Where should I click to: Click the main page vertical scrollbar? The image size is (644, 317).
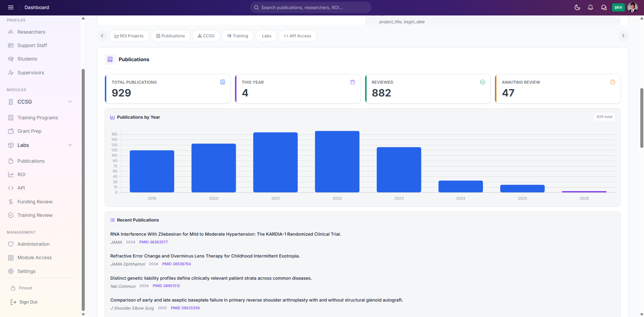(642, 118)
